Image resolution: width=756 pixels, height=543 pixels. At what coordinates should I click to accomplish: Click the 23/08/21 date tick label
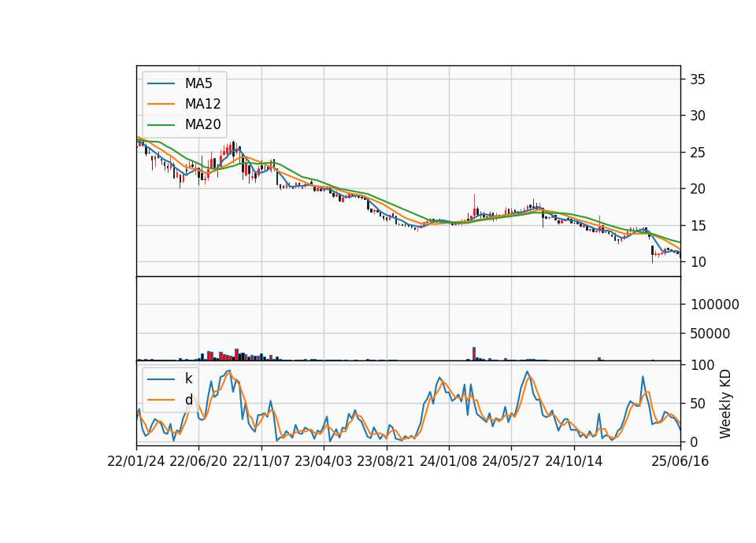coord(386,461)
